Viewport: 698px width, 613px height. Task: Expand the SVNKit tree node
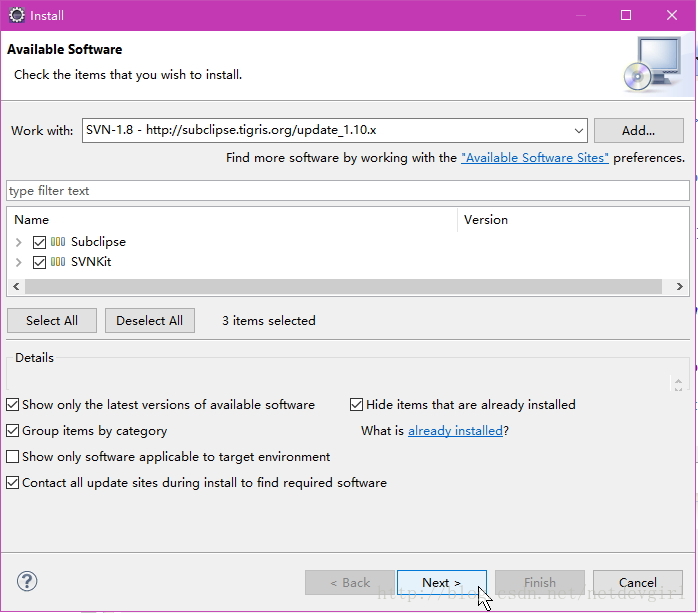pos(18,262)
